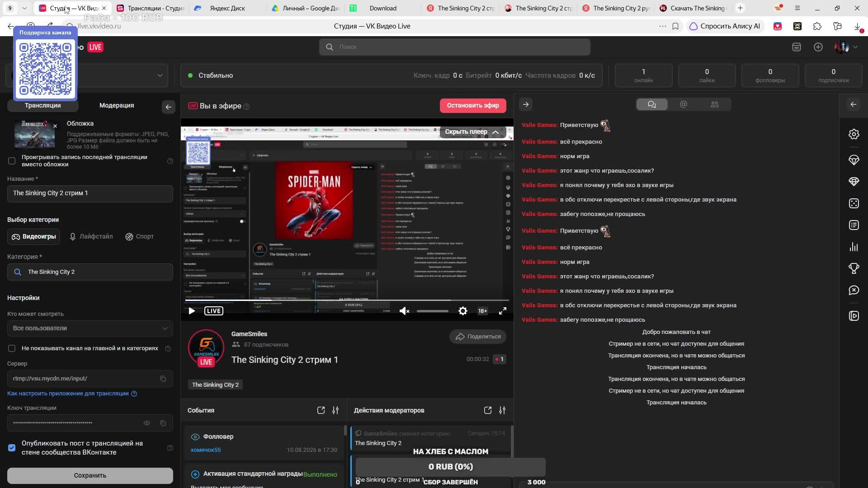Collapse the left settings panel arrow
This screenshot has width=868, height=488.
[x=168, y=107]
